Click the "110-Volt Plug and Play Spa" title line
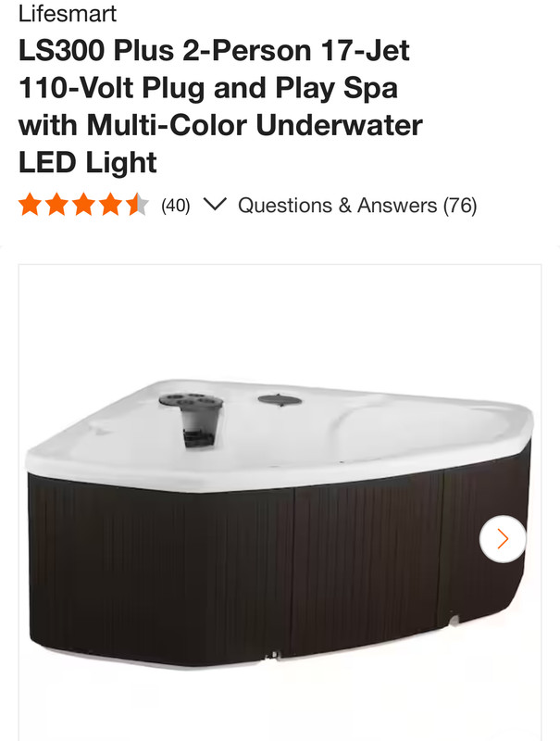560x741 pixels. click(208, 88)
